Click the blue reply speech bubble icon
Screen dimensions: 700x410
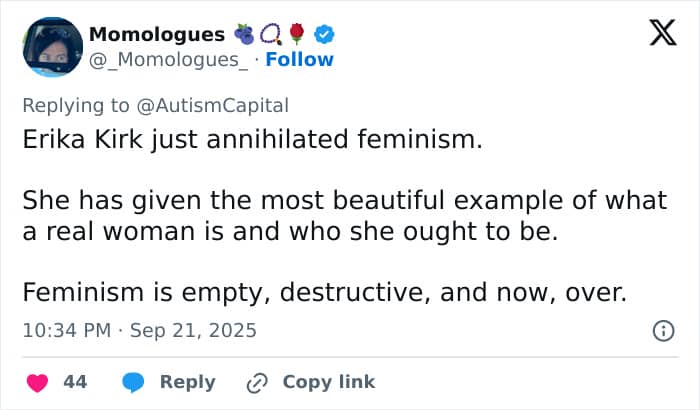134,382
